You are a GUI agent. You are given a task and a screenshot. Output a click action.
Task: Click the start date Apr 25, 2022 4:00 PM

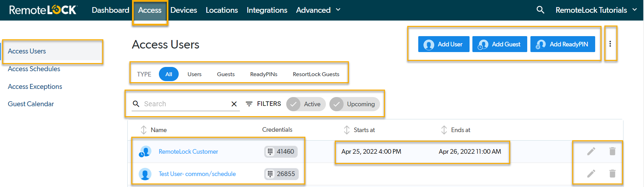point(371,152)
